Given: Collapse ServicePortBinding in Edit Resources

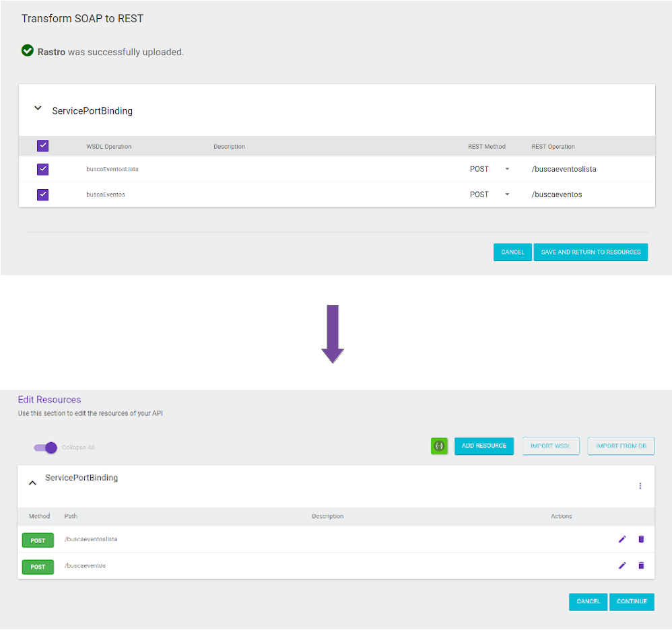Looking at the screenshot, I should 32,482.
